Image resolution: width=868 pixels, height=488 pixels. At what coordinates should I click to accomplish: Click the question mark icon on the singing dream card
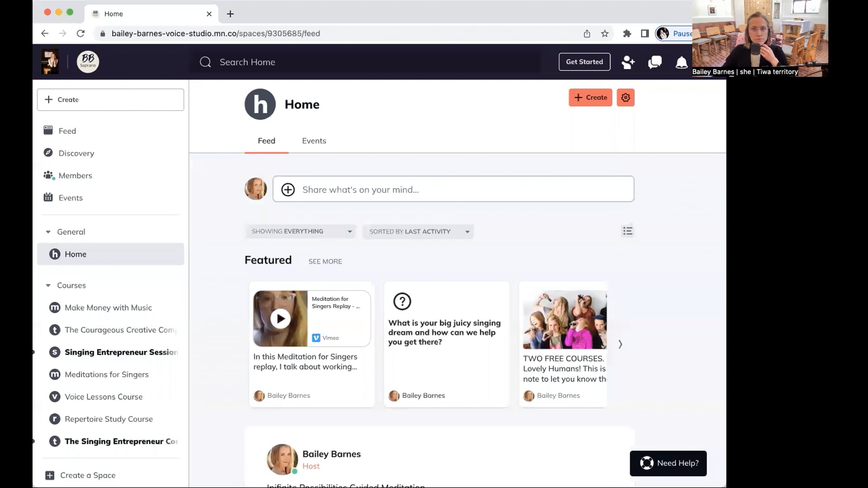click(402, 301)
